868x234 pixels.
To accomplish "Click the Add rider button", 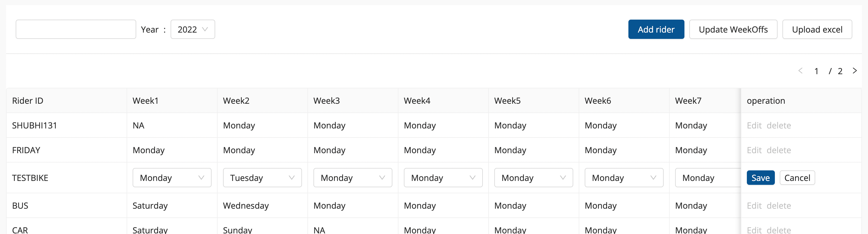I will click(x=656, y=29).
